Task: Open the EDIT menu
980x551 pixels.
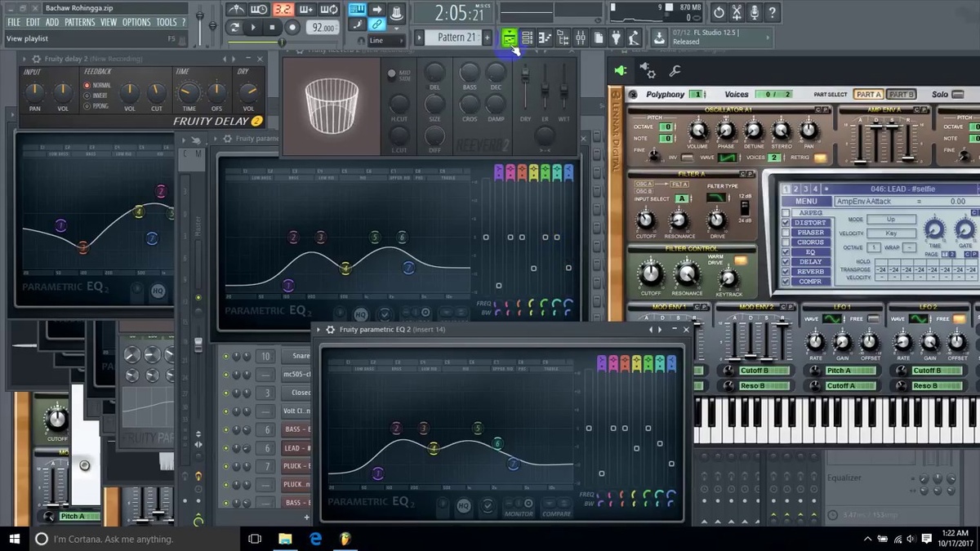Action: (x=33, y=22)
